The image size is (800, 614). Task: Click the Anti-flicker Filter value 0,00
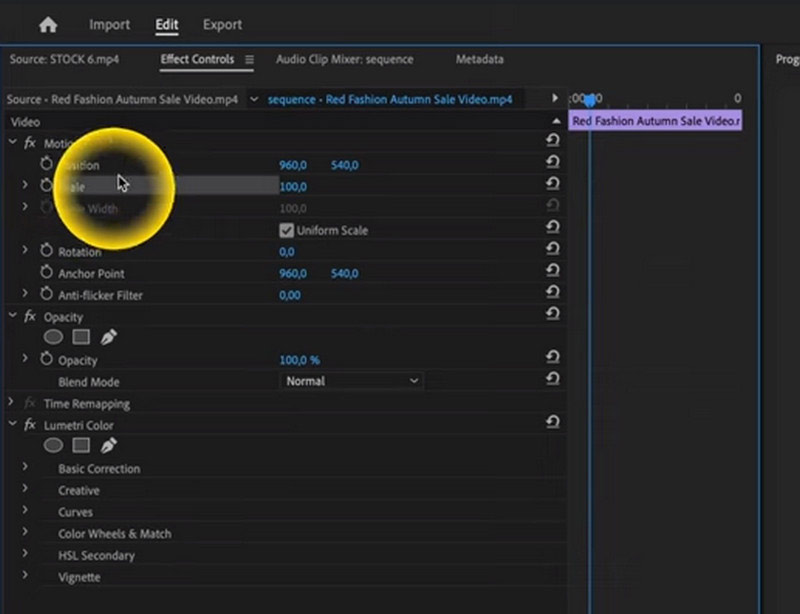tap(290, 295)
